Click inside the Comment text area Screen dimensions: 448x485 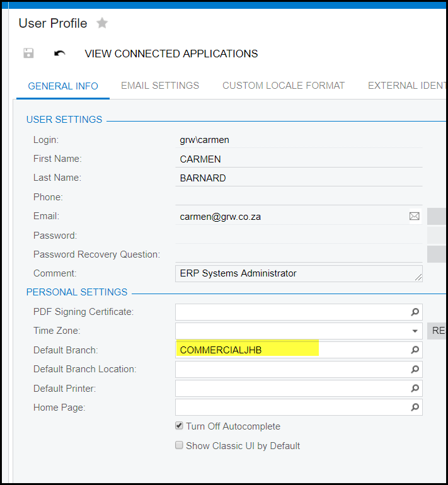296,273
